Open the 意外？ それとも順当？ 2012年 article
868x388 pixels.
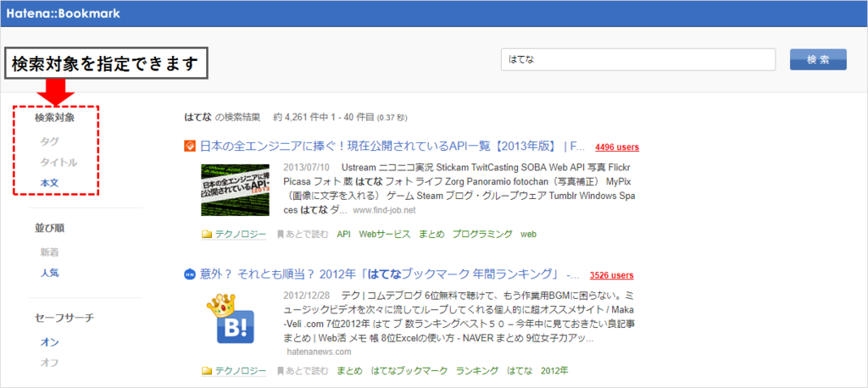click(389, 274)
